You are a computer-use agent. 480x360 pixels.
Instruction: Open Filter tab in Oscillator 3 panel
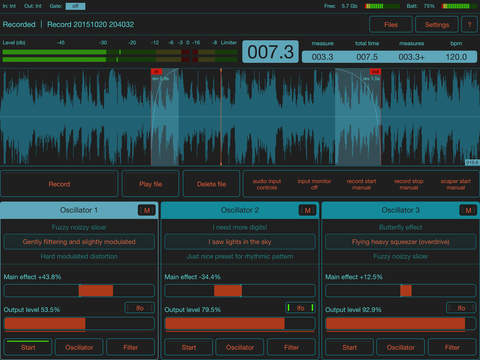[452, 347]
